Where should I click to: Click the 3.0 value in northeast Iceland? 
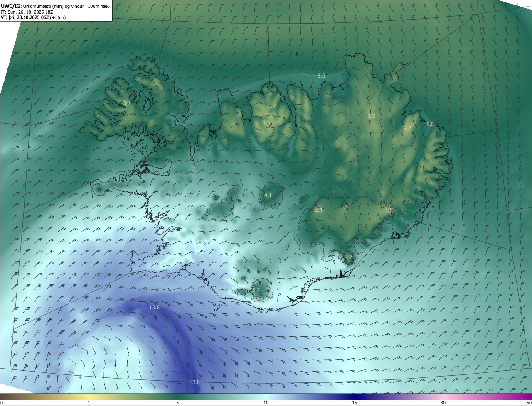point(372,116)
